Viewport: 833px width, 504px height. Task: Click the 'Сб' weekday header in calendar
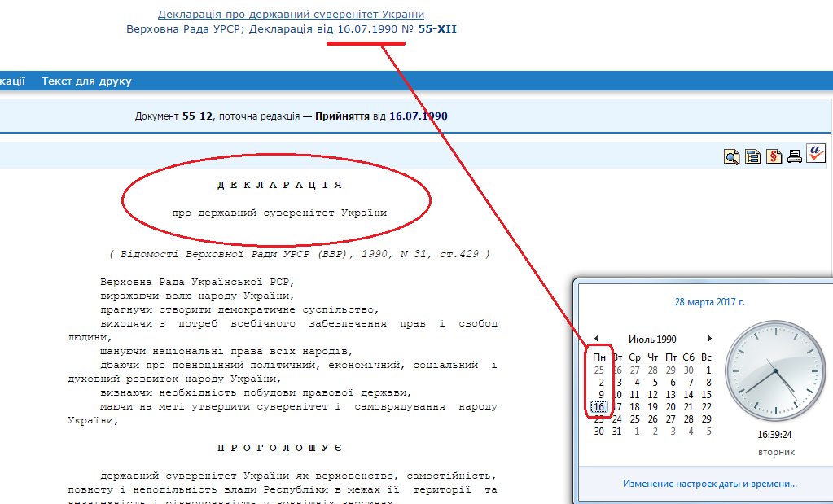[689, 357]
